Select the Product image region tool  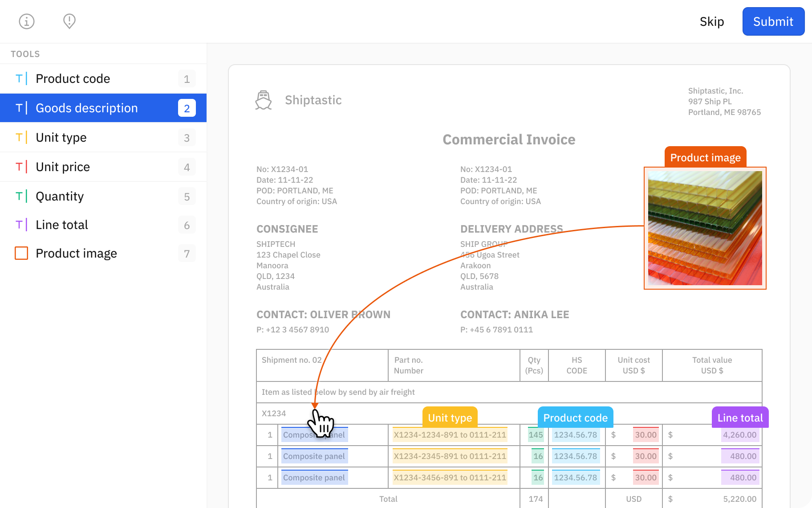pyautogui.click(x=76, y=253)
